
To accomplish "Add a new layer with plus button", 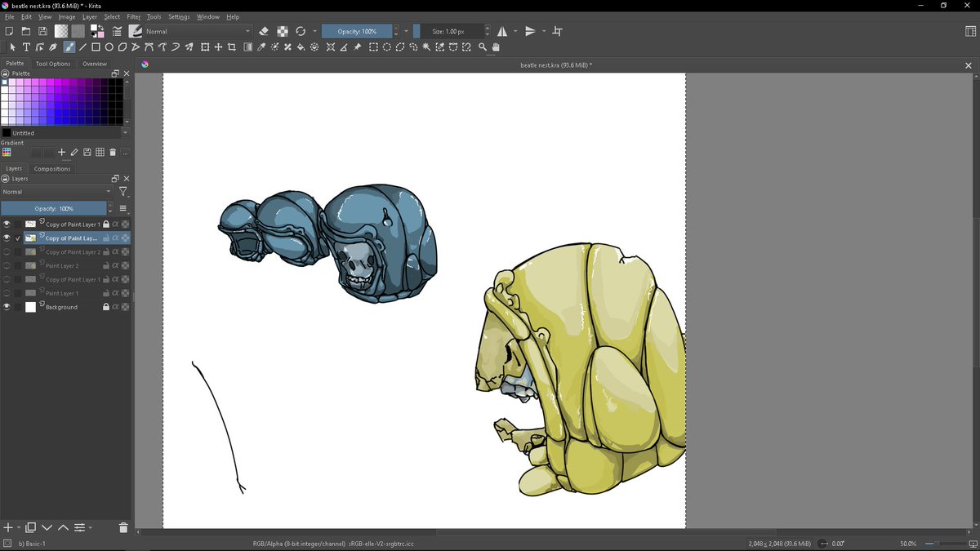I will click(x=7, y=528).
